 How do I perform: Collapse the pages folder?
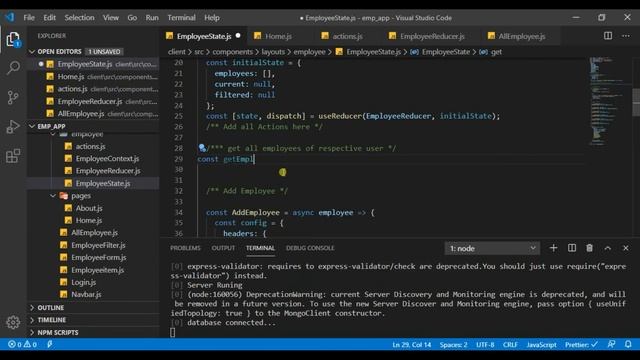coord(53,196)
